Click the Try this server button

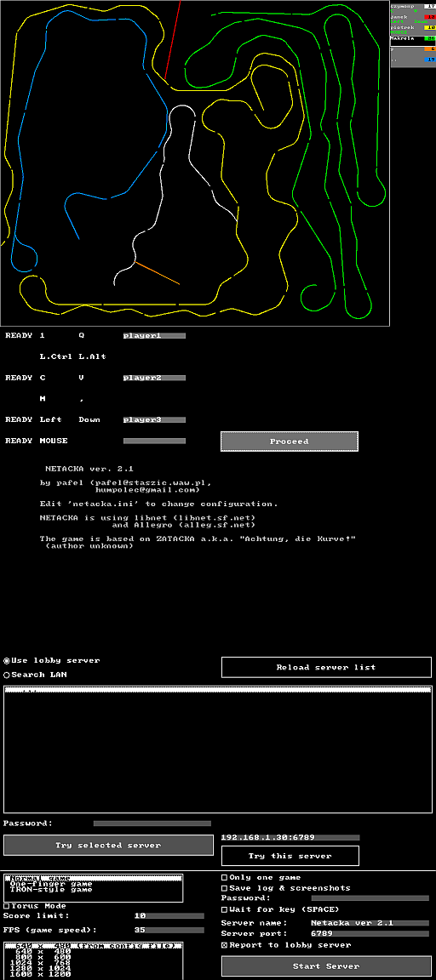(x=290, y=856)
